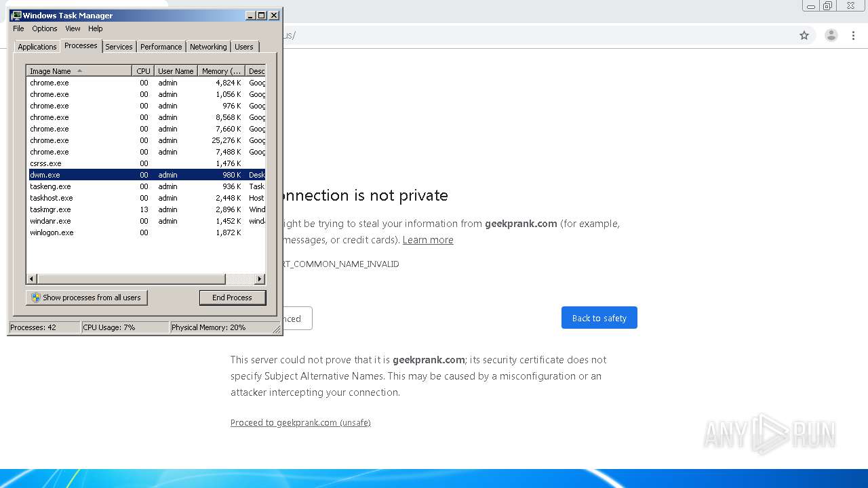Image resolution: width=868 pixels, height=488 pixels.
Task: Select the chrome.exe row using 25,276 K
Action: (146, 140)
